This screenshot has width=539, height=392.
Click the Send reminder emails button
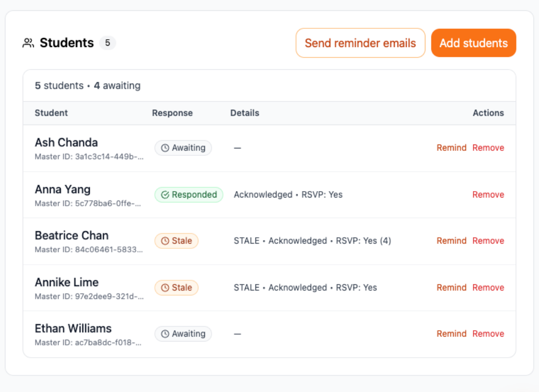pyautogui.click(x=360, y=43)
